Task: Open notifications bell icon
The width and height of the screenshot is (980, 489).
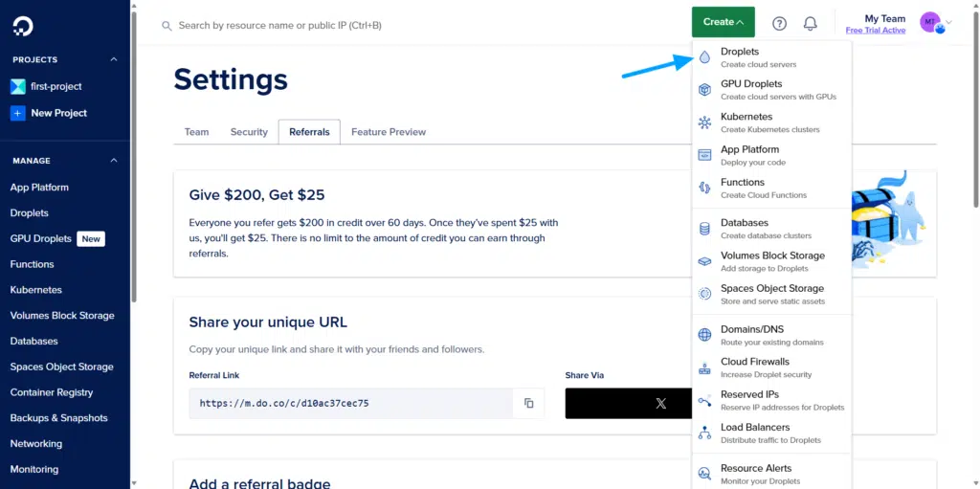Action: tap(810, 24)
